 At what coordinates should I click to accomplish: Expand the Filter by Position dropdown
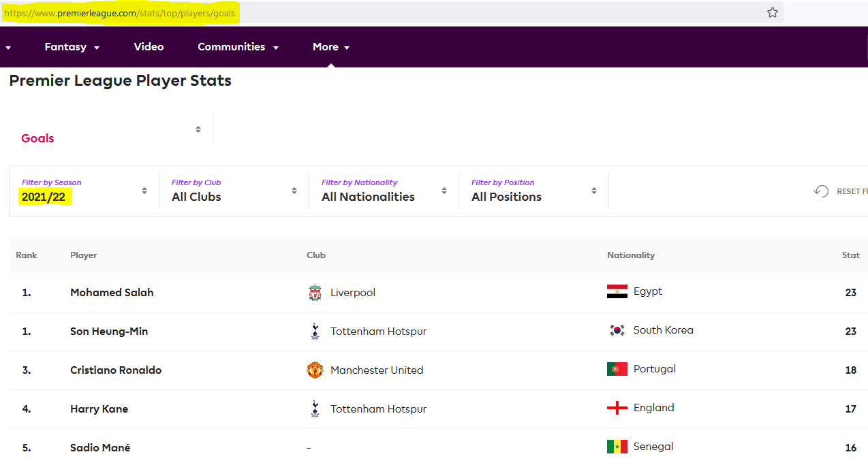533,191
